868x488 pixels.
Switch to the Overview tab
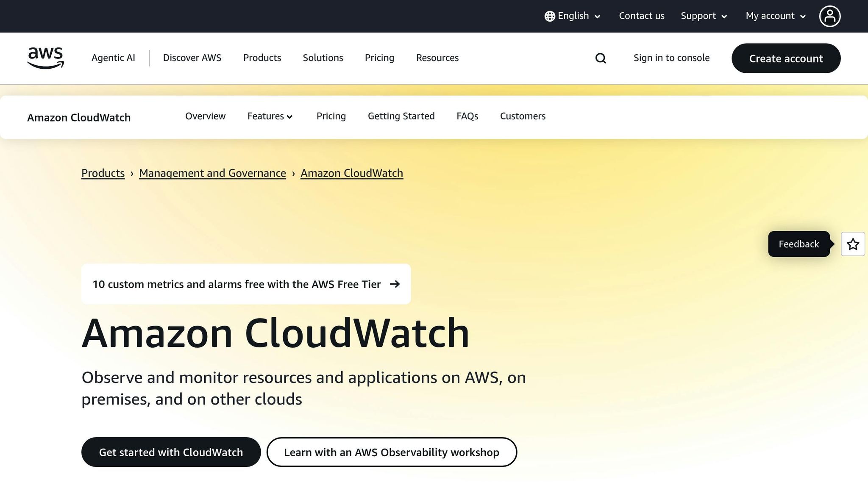205,116
